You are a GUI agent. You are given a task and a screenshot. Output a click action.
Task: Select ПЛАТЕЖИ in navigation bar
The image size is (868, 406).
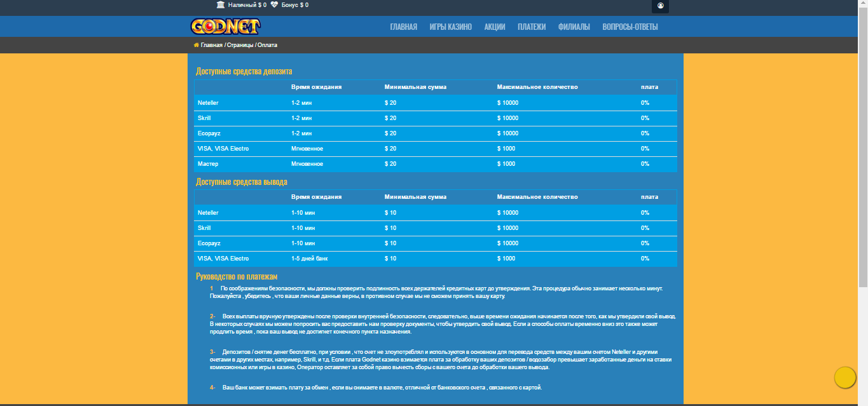click(x=532, y=27)
